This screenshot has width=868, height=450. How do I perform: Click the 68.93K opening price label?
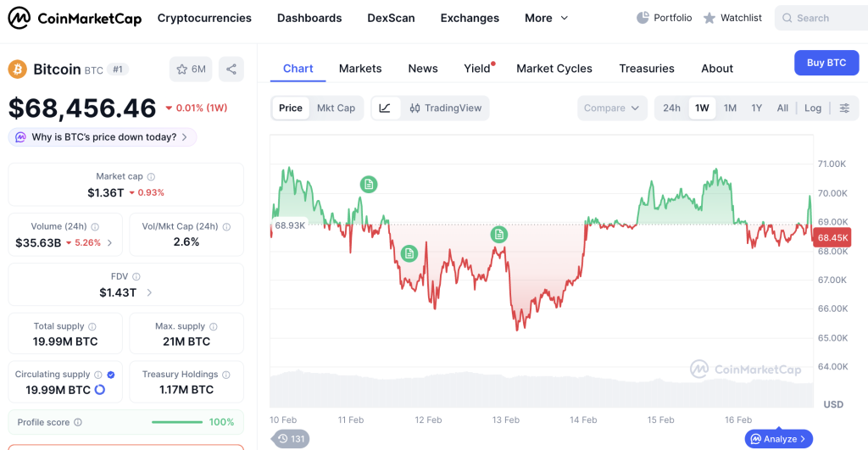[x=290, y=225]
